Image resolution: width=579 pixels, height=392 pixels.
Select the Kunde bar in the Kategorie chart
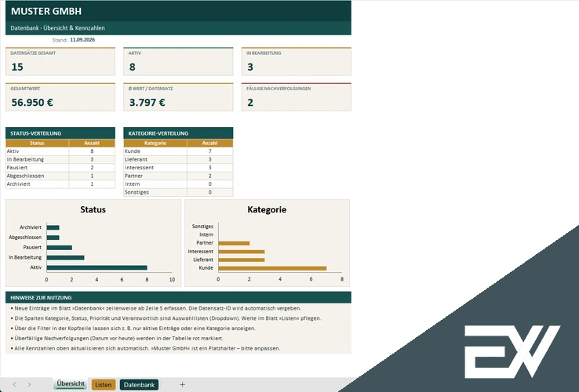pos(272,268)
